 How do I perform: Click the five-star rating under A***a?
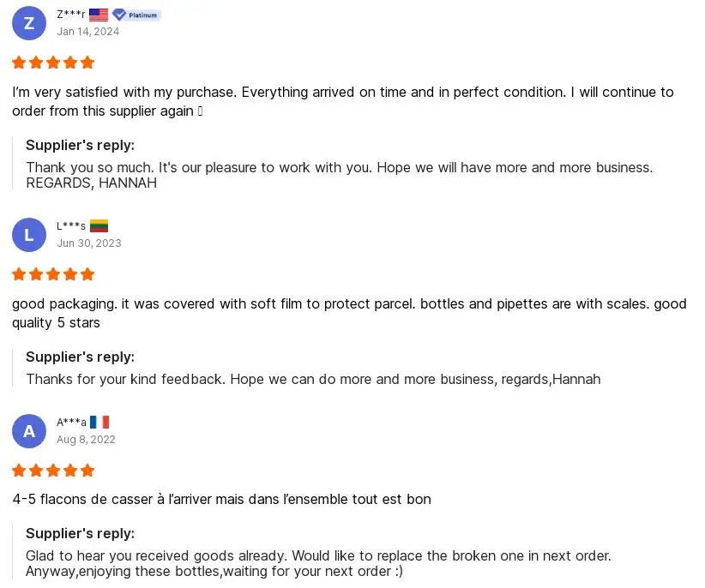point(53,471)
